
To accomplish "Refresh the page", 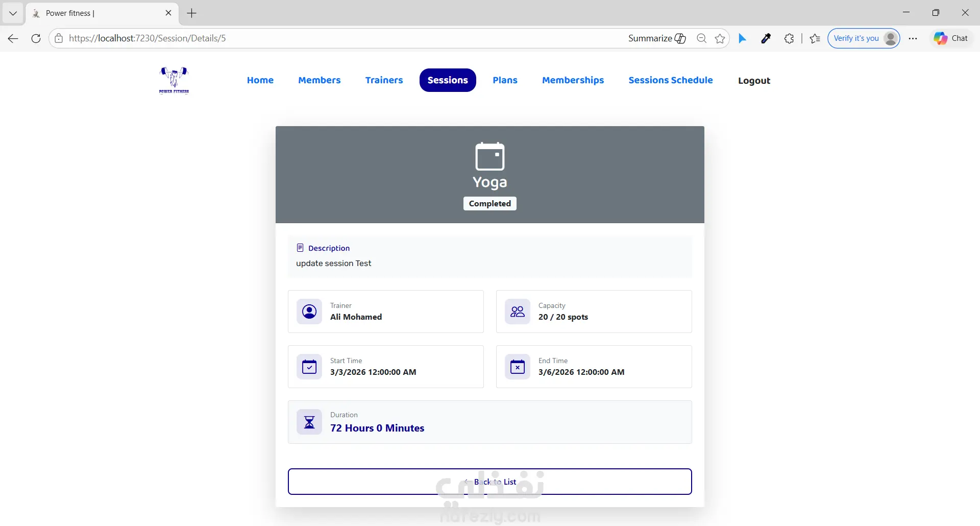I will [x=36, y=38].
